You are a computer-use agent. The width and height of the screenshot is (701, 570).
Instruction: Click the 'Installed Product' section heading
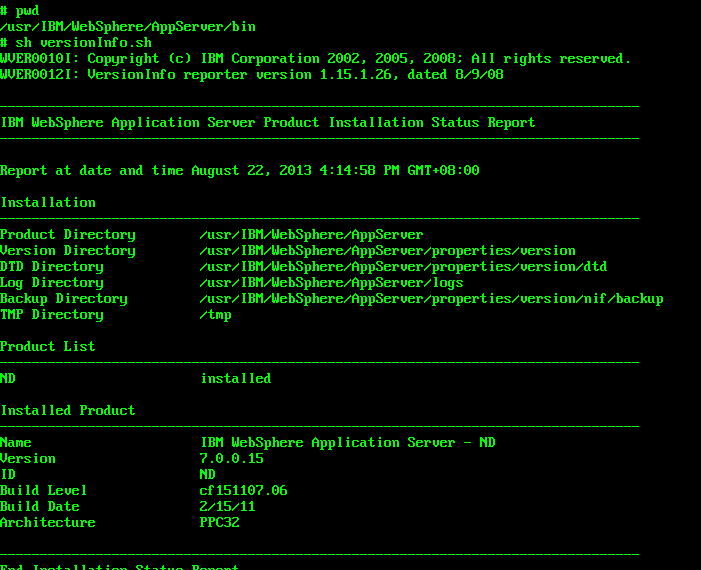[68, 411]
